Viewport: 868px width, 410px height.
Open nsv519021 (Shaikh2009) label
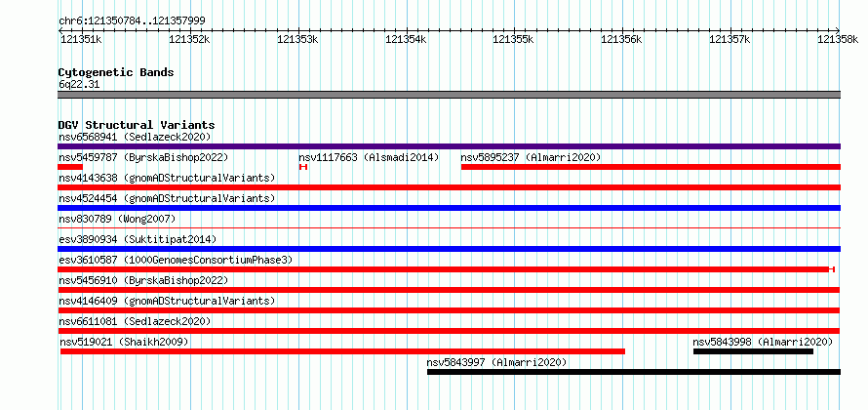click(x=124, y=342)
